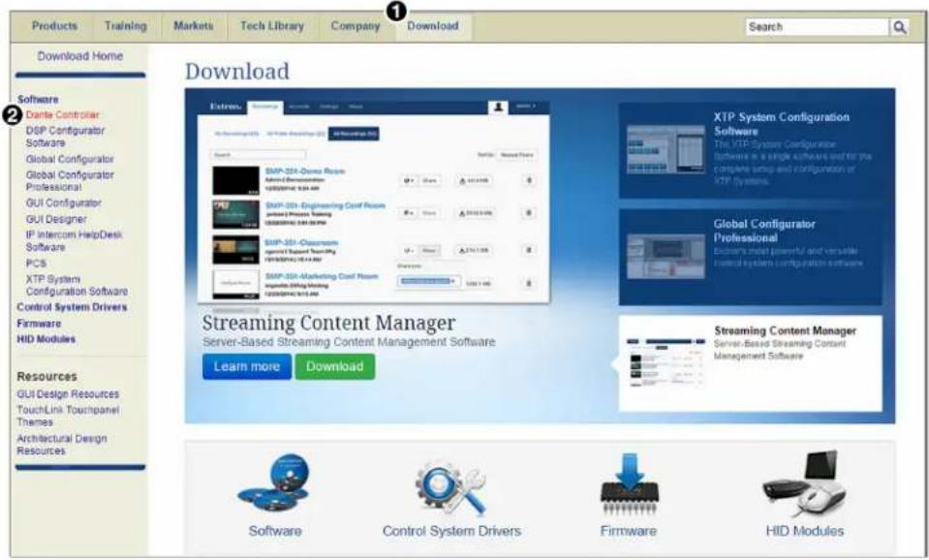Open the Dante Controller software link
929x560 pixels.
pyautogui.click(x=63, y=115)
